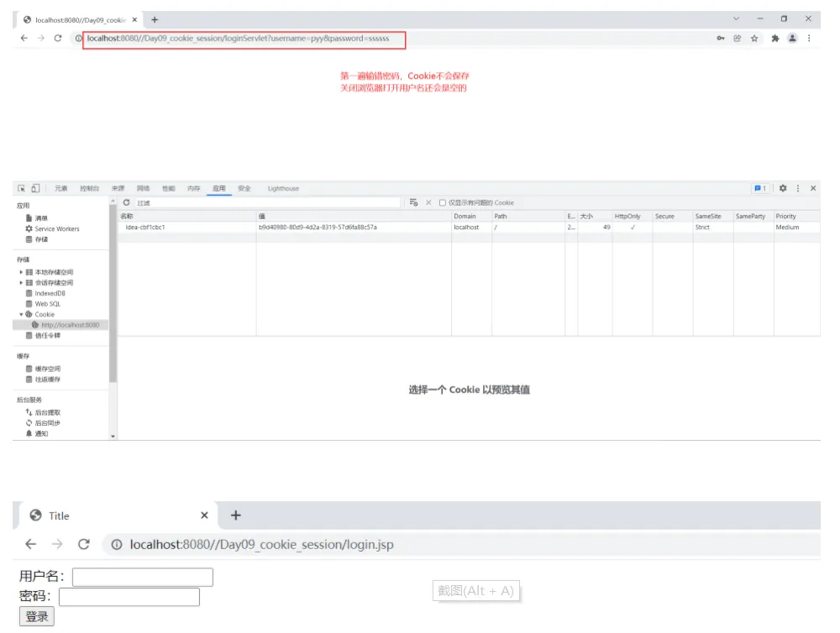Select Service Workers in the sidebar

tap(52, 228)
